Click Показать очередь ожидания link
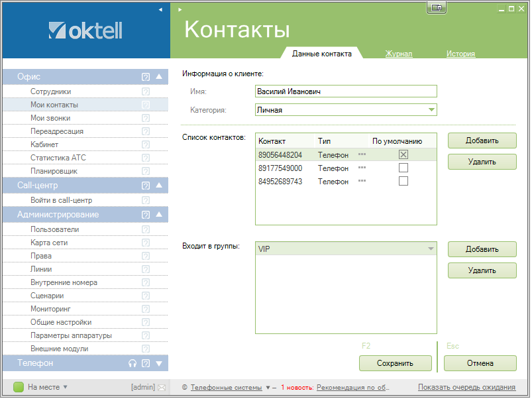The width and height of the screenshot is (532, 399). click(466, 388)
